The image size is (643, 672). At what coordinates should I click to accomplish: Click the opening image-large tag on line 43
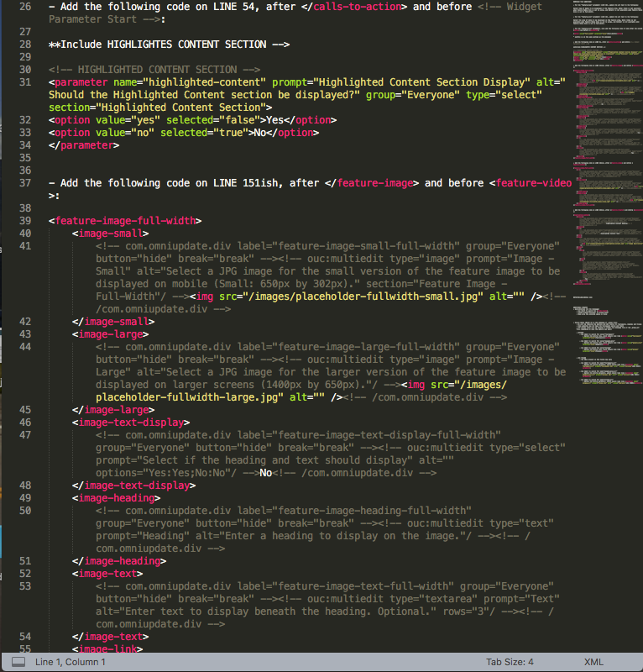[111, 334]
